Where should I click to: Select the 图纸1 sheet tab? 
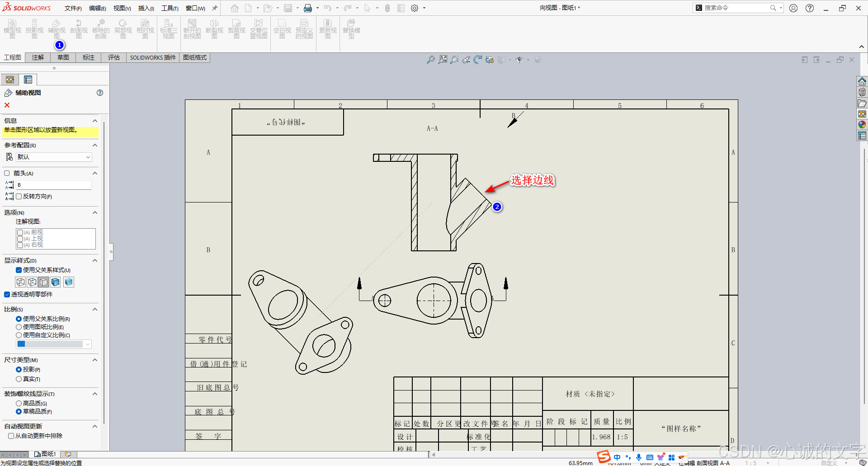pos(45,454)
